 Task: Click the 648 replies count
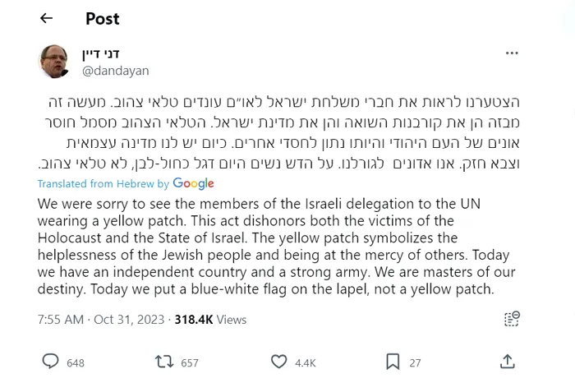(76, 362)
